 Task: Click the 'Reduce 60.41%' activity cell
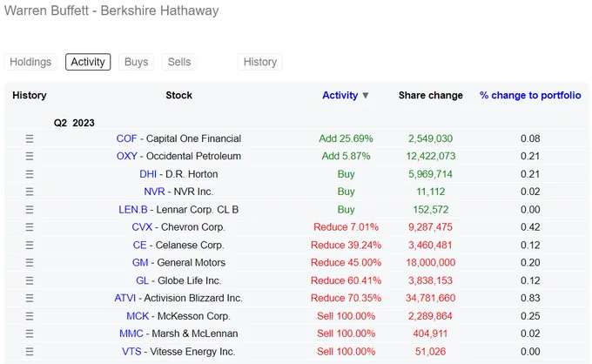pyautogui.click(x=346, y=280)
